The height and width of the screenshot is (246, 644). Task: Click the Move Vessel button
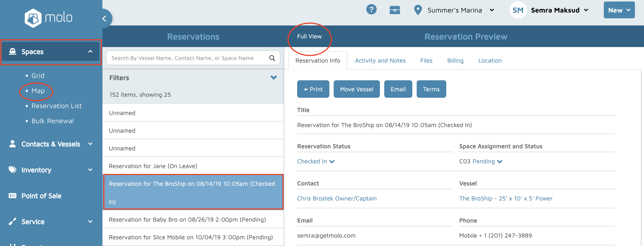357,89
